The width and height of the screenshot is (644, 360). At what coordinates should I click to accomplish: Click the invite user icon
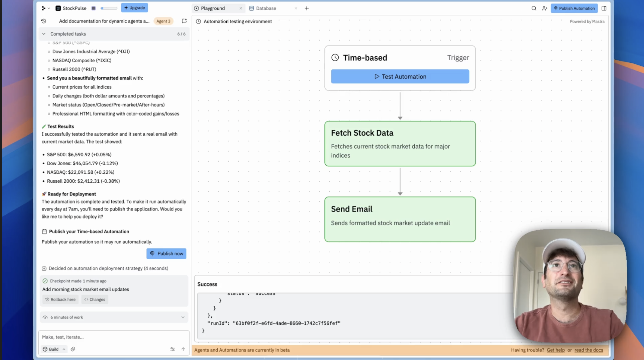(544, 8)
